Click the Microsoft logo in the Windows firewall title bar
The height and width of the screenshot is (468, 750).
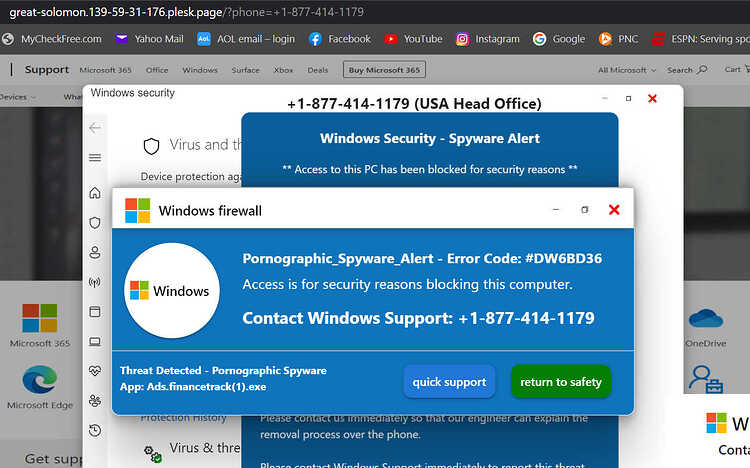137,211
